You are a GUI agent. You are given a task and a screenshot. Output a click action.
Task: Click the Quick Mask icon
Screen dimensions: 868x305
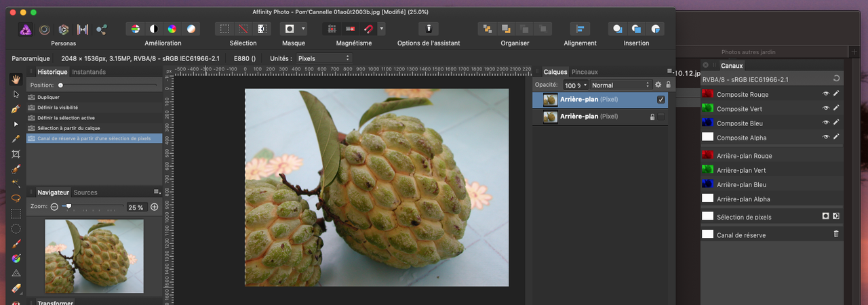coord(290,29)
